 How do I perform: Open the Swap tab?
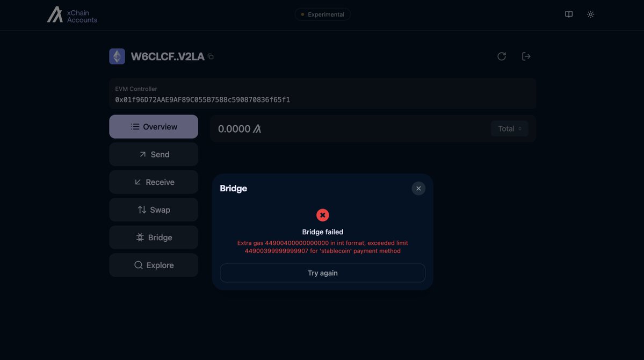(154, 210)
